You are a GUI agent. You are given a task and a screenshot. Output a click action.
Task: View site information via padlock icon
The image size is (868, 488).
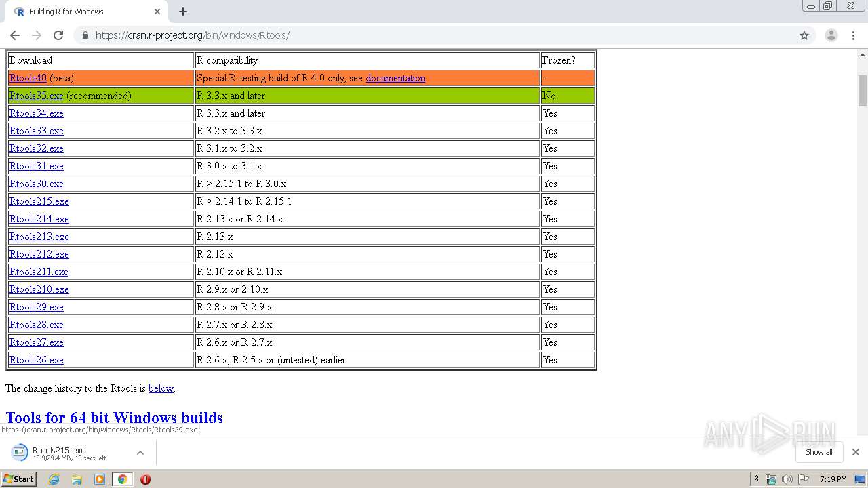pyautogui.click(x=85, y=35)
